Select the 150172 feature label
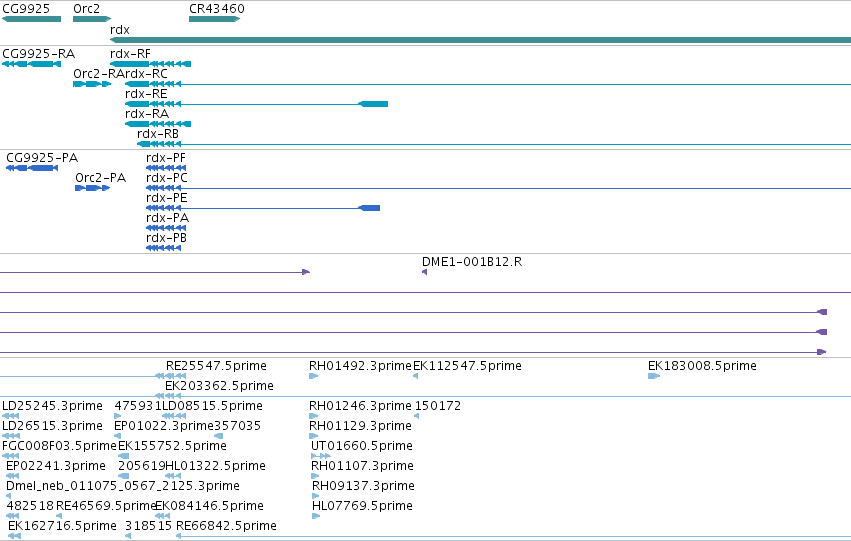Viewport: 851px width, 541px height. coord(437,406)
